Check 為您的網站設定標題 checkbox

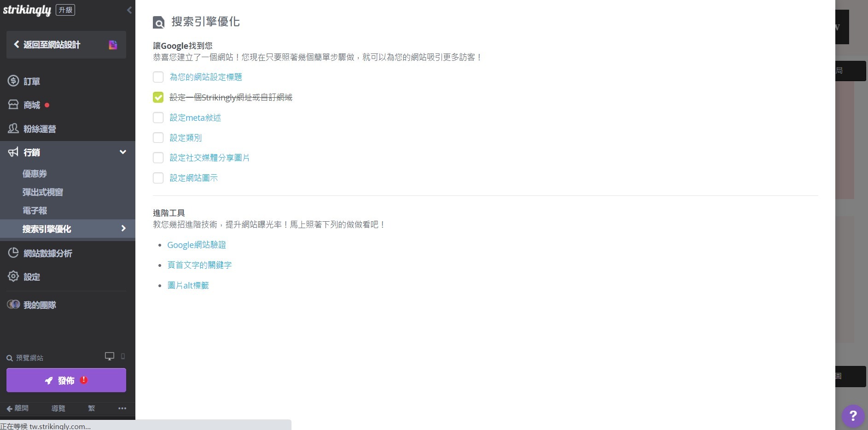coord(158,77)
